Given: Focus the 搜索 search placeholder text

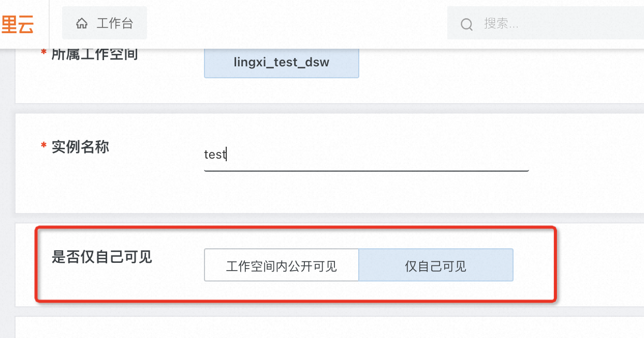Looking at the screenshot, I should pyautogui.click(x=501, y=24).
